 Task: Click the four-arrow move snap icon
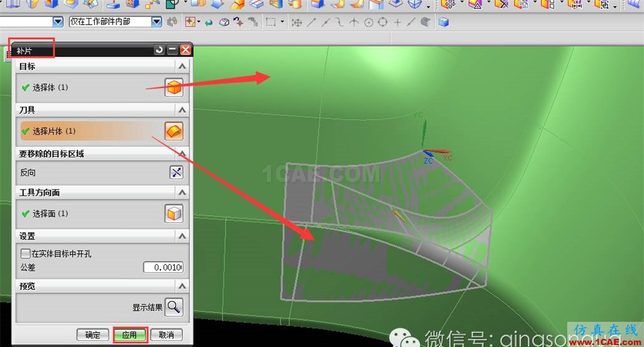click(297, 23)
